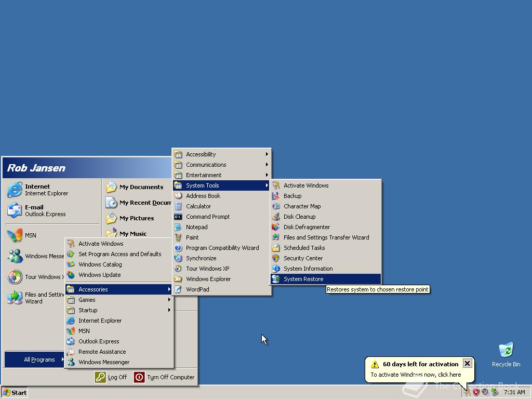Open My Recent Documents
The height and width of the screenshot is (399, 532).
pyautogui.click(x=137, y=203)
